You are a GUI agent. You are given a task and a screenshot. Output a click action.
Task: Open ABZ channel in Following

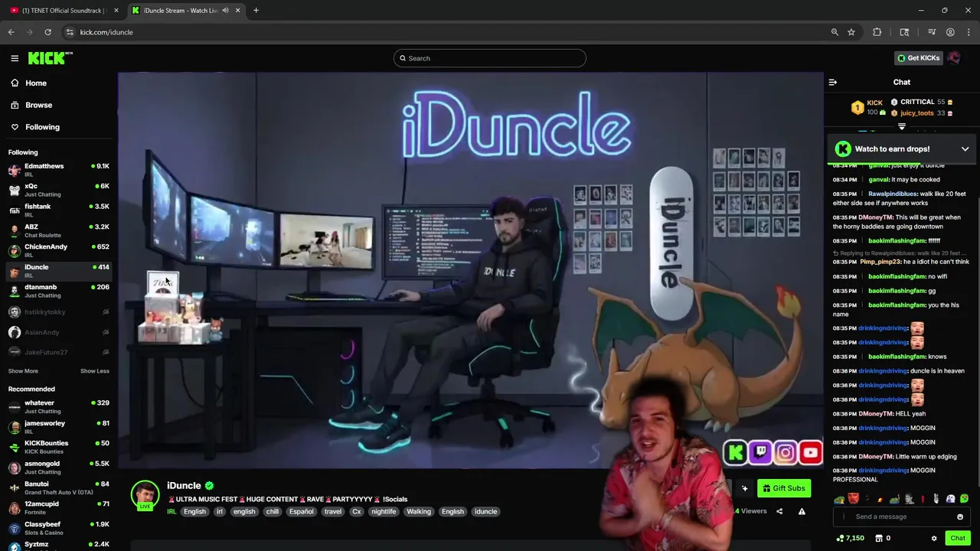(x=58, y=230)
